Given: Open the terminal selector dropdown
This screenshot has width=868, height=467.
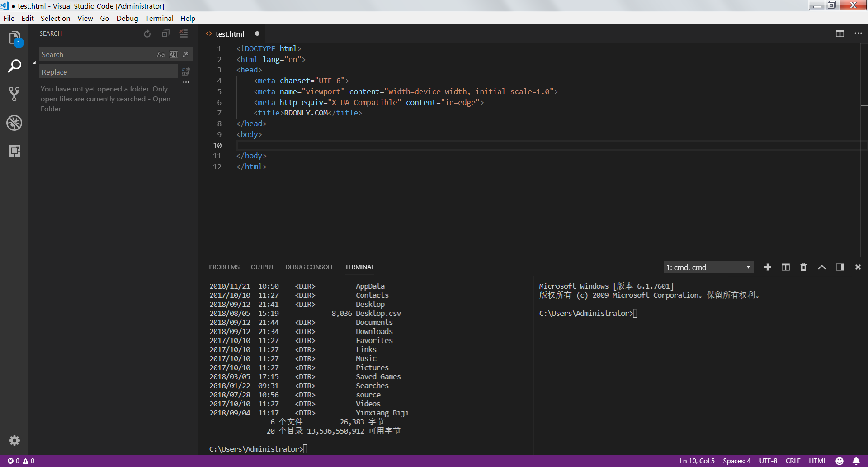Looking at the screenshot, I should (x=708, y=267).
